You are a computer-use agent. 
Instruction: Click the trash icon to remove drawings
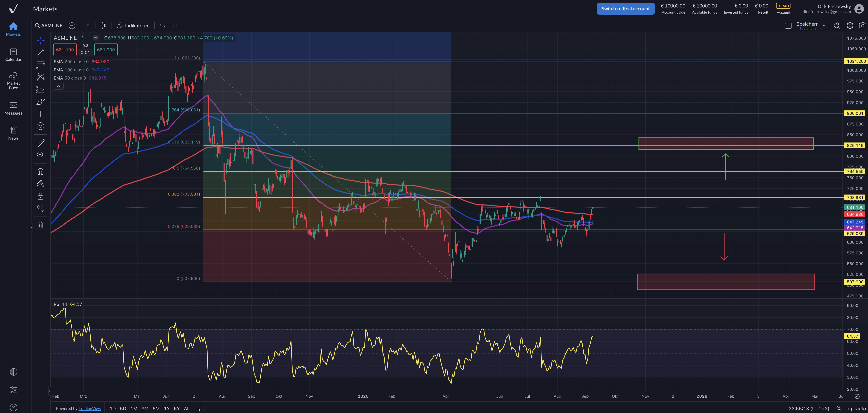click(40, 225)
